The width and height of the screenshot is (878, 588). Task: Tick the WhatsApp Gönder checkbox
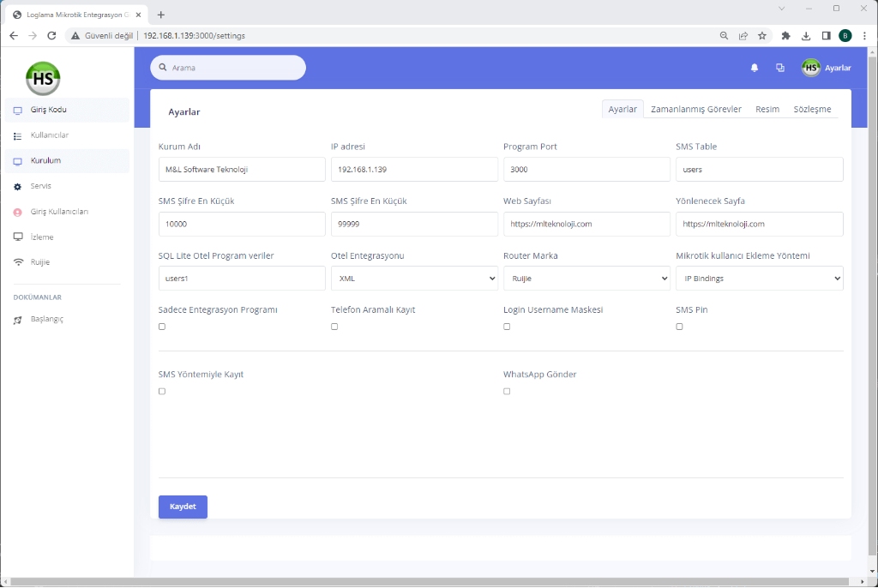tap(507, 392)
